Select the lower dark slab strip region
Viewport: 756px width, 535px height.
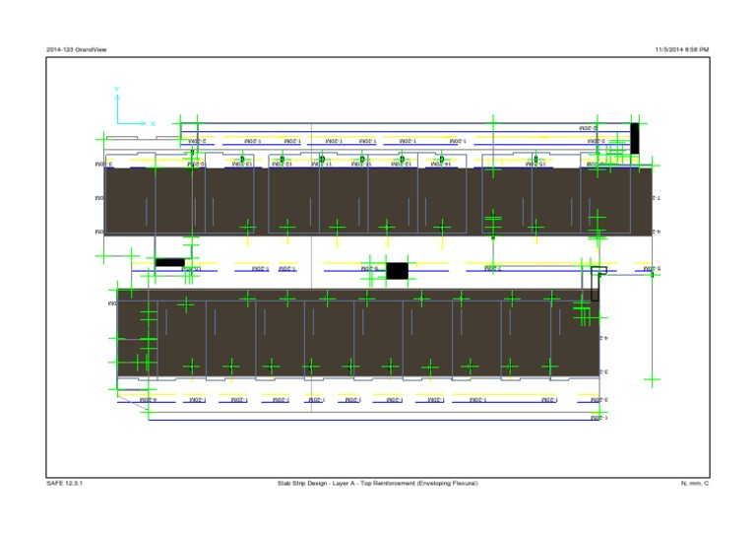[x=358, y=333]
